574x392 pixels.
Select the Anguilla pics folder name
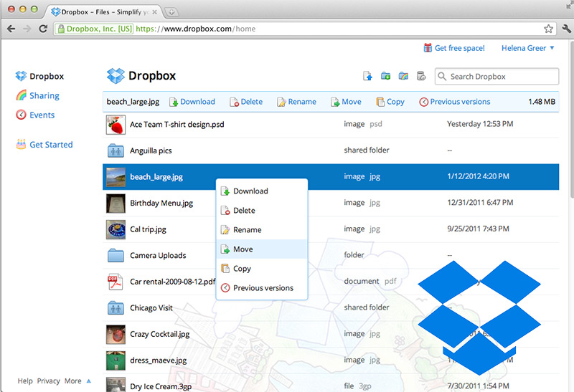coord(151,150)
